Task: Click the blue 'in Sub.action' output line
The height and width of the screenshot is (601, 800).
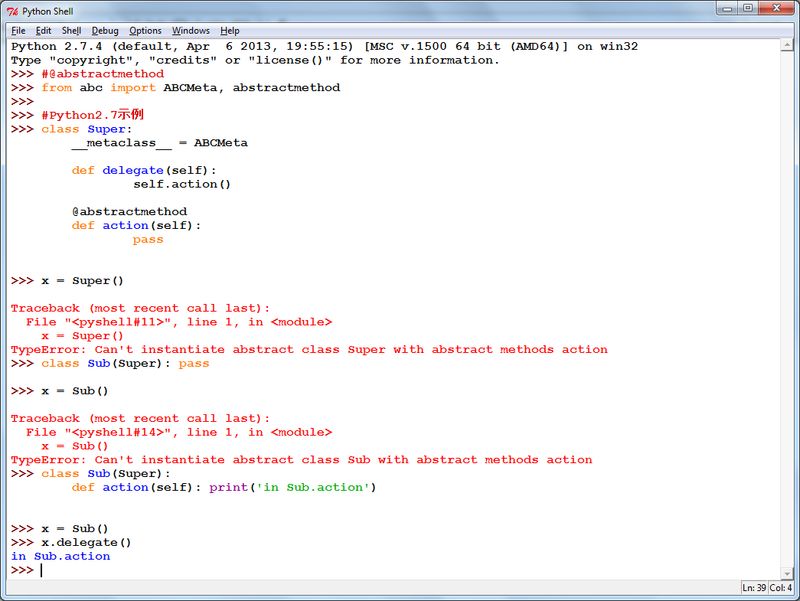Action: 60,556
